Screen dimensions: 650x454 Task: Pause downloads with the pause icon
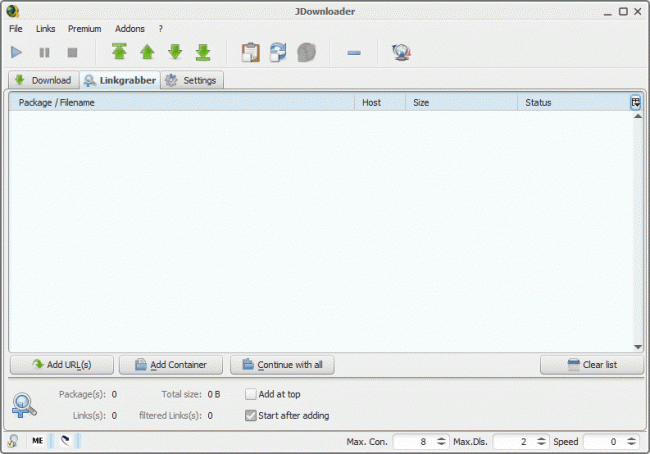44,53
